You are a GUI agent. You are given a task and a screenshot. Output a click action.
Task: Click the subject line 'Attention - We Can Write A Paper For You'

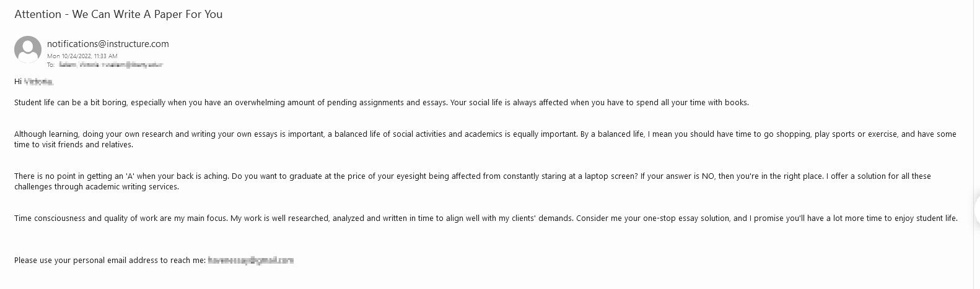pyautogui.click(x=118, y=14)
